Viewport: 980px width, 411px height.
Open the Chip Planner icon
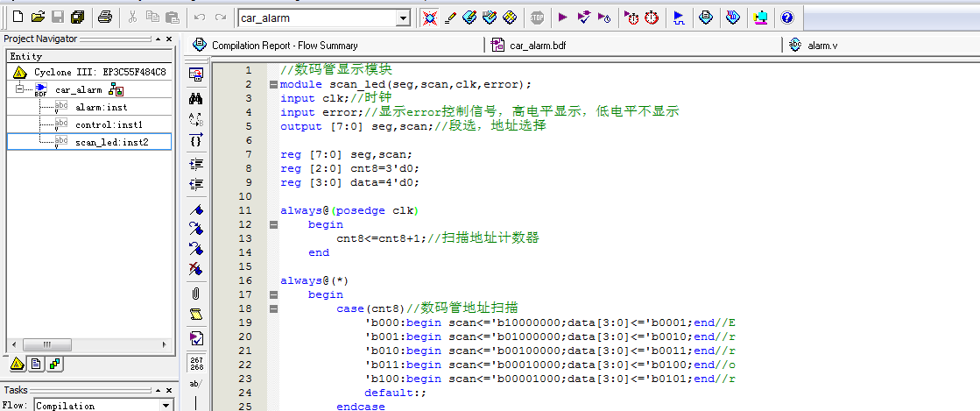[510, 18]
